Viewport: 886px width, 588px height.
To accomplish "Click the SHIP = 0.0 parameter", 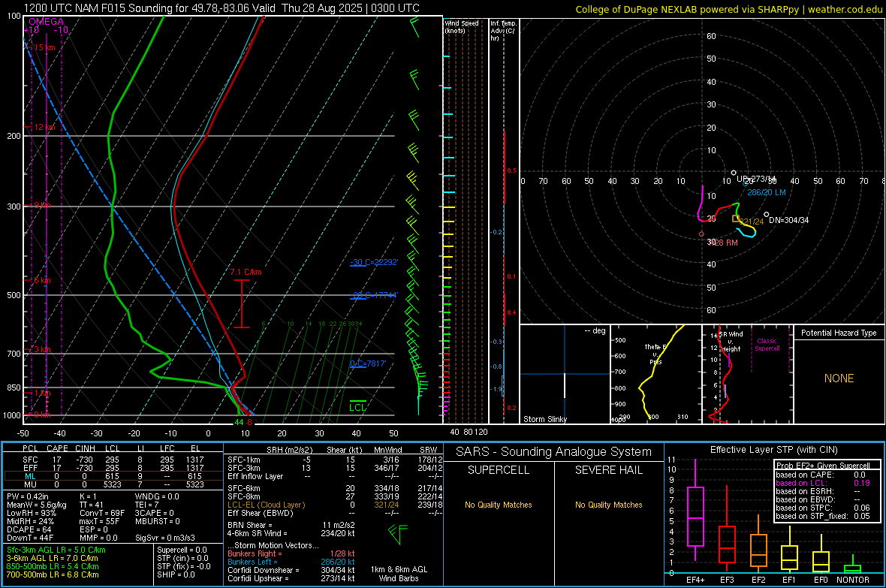I will [176, 574].
